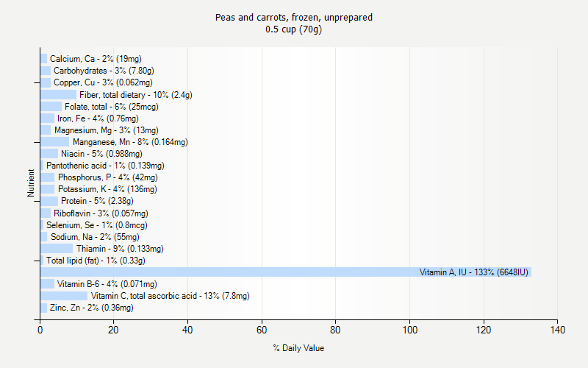Viewport: 588px width, 368px height.
Task: Click the serving size '0.5 cup (70g)'
Action: click(293, 29)
